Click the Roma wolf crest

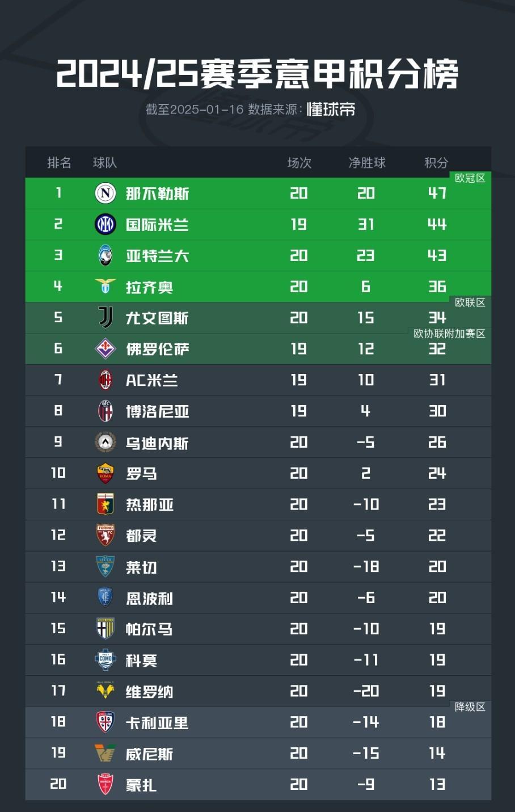[105, 473]
